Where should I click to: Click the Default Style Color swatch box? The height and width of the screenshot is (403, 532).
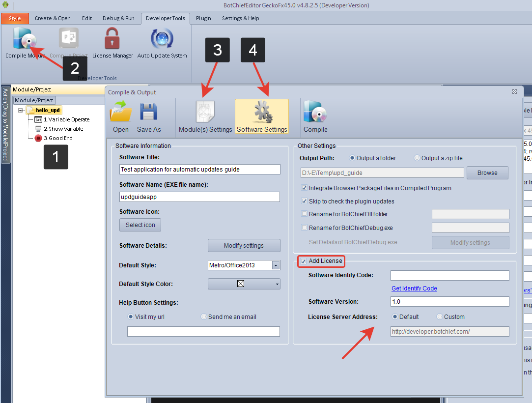[x=241, y=284]
